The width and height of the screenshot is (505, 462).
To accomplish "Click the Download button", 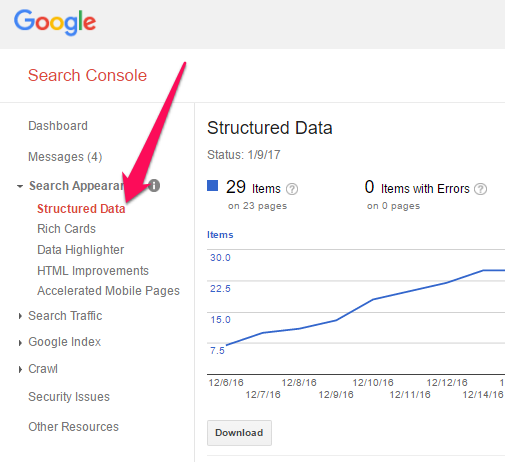I will pos(239,433).
